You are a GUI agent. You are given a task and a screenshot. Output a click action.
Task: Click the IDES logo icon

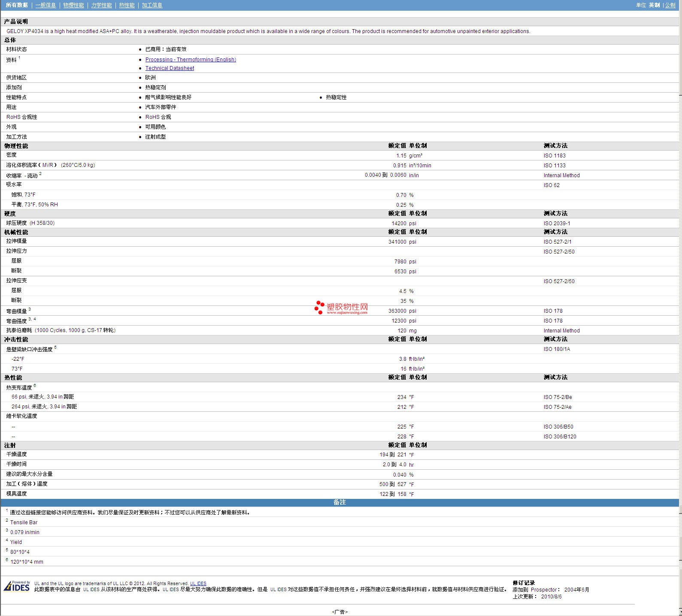pos(17,586)
